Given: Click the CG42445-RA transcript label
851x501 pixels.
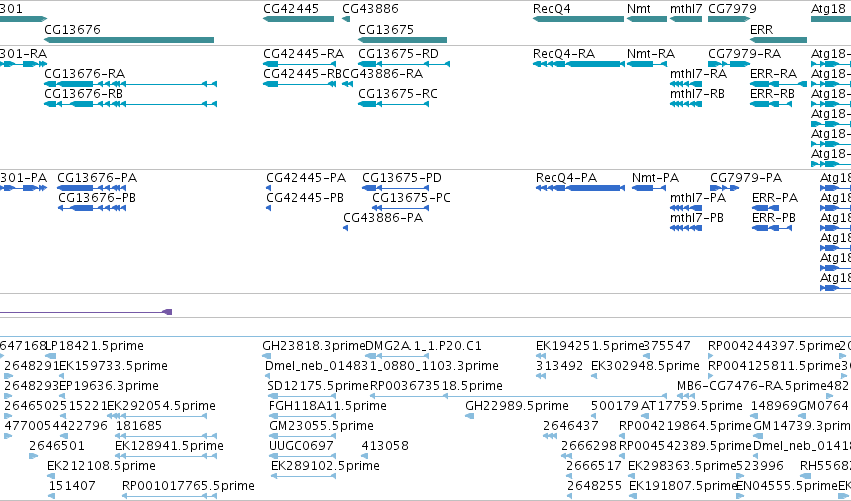Looking at the screenshot, I should pyautogui.click(x=303, y=53).
